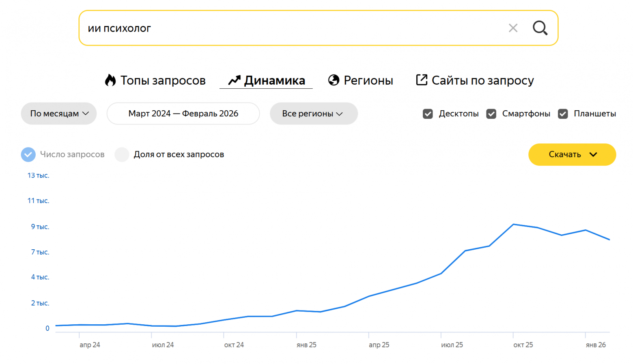Uncheck the Смартфоны checkbox

pos(491,114)
